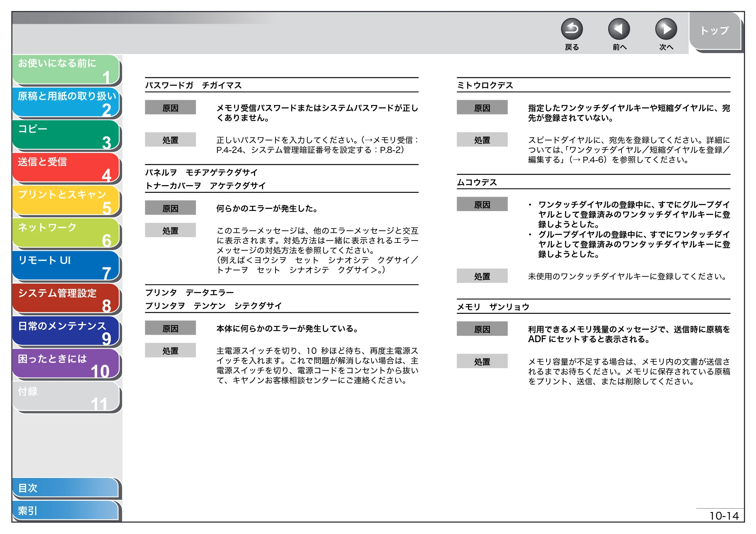Open the 索引 (index) button

pyautogui.click(x=66, y=511)
